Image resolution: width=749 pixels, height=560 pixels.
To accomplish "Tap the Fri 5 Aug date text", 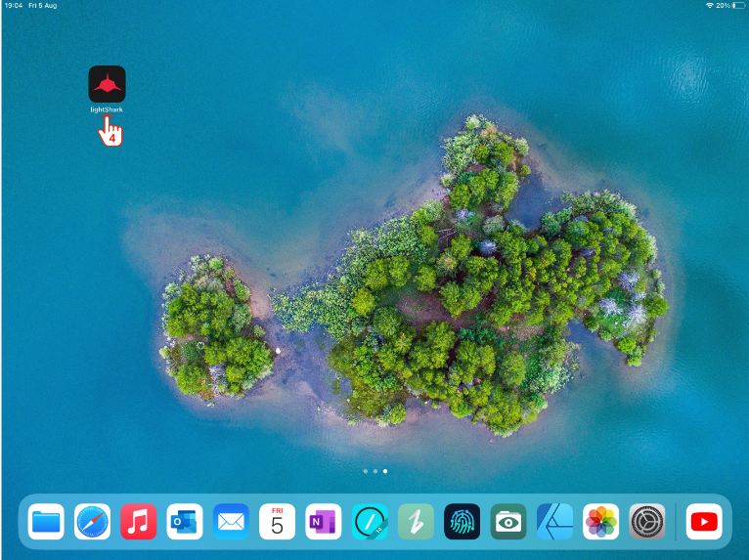I will 43,6.
